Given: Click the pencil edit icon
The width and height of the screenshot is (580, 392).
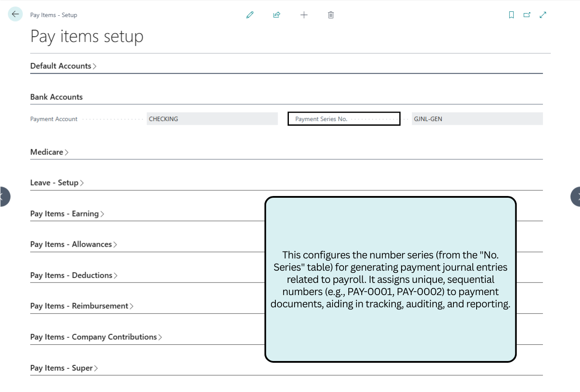Looking at the screenshot, I should (250, 15).
